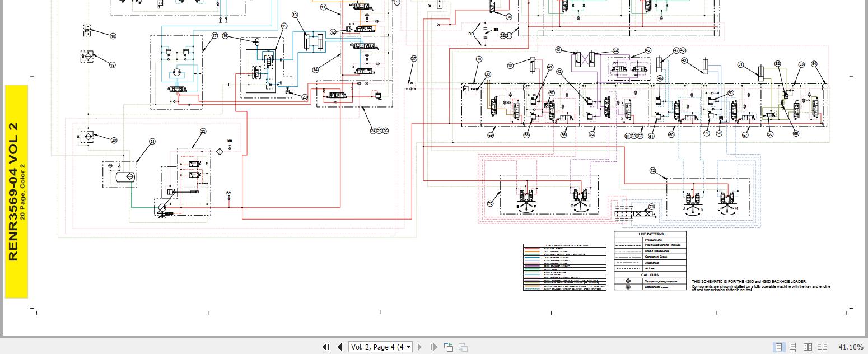Toggle facing pages layout
The image size is (868, 354).
[808, 347]
